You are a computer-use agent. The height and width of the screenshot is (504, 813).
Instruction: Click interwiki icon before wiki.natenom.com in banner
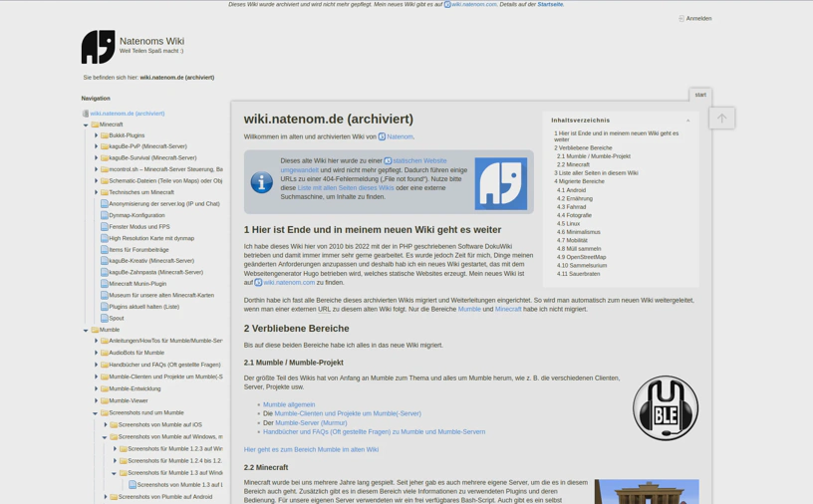click(x=447, y=4)
